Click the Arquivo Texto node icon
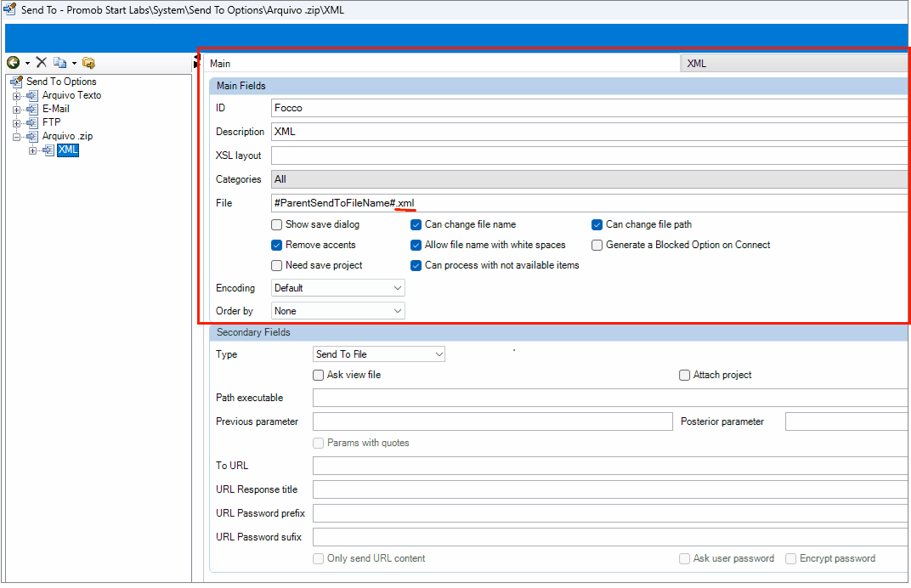This screenshot has width=911, height=588. click(x=32, y=95)
